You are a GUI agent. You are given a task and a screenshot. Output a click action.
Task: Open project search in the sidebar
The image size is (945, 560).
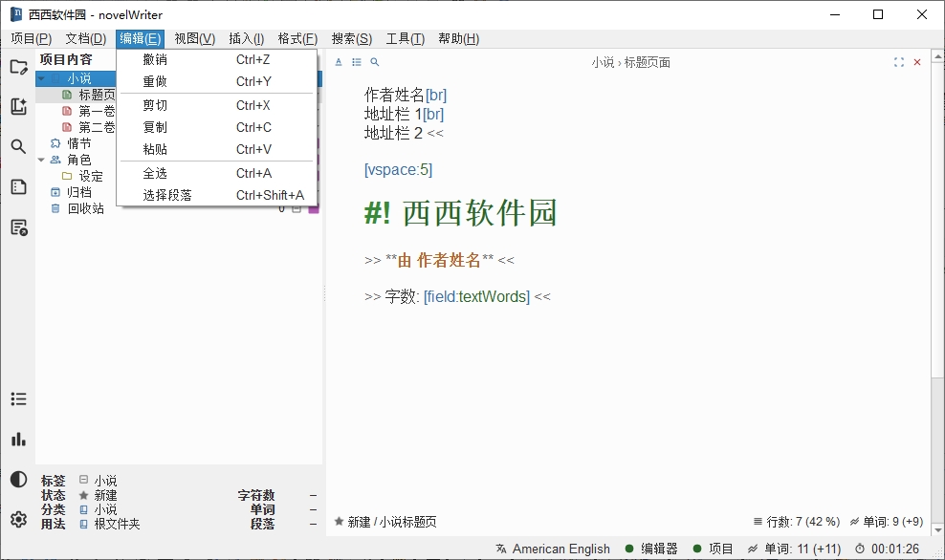pos(19,146)
